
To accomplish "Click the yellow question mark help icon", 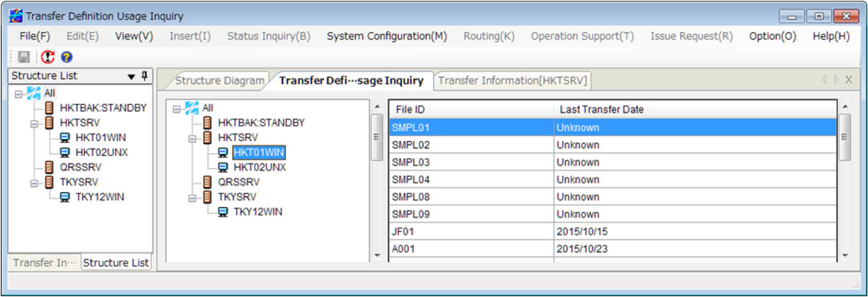I will [x=66, y=57].
